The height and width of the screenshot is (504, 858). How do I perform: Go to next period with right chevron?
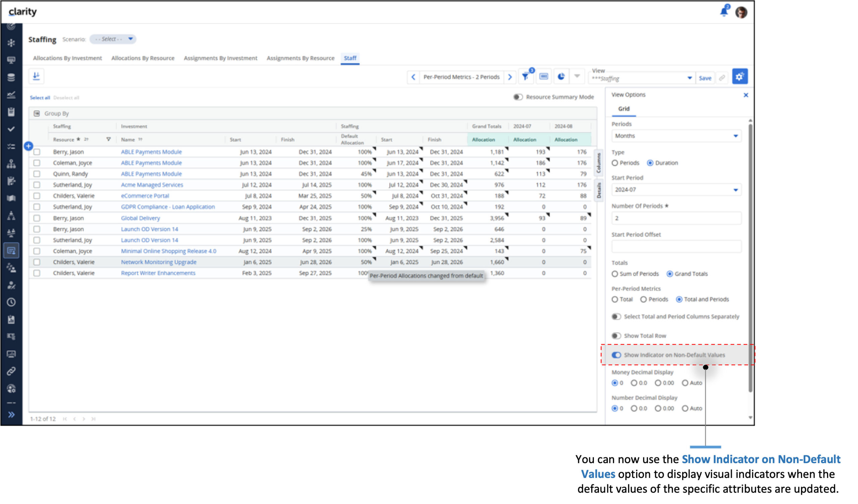[510, 77]
